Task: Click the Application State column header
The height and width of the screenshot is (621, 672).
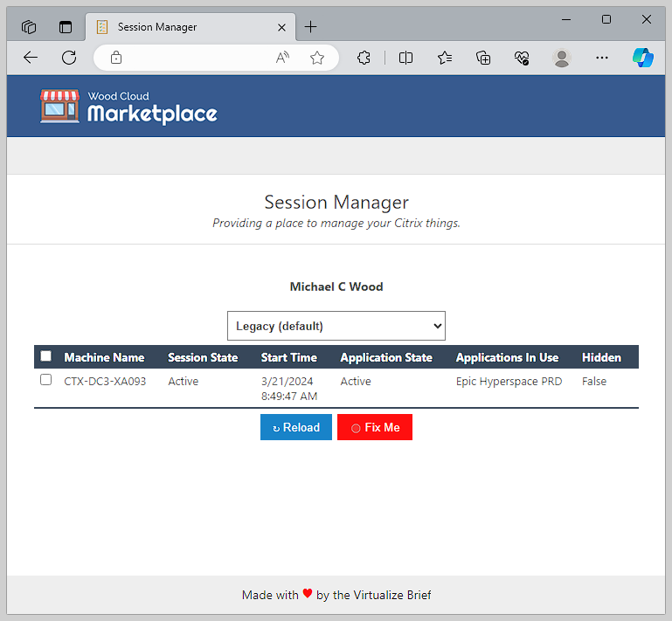Action: click(x=386, y=357)
